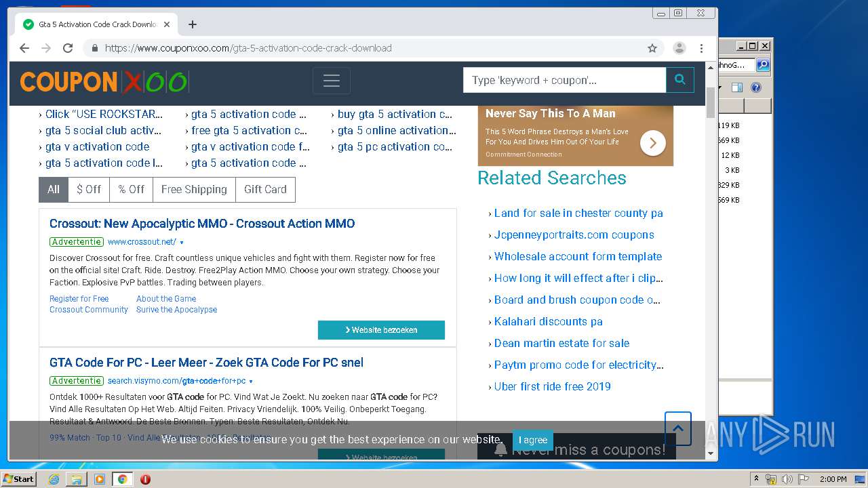868x488 pixels.
Task: Open GTA Code For PC - Leer Meer headline
Action: [206, 363]
